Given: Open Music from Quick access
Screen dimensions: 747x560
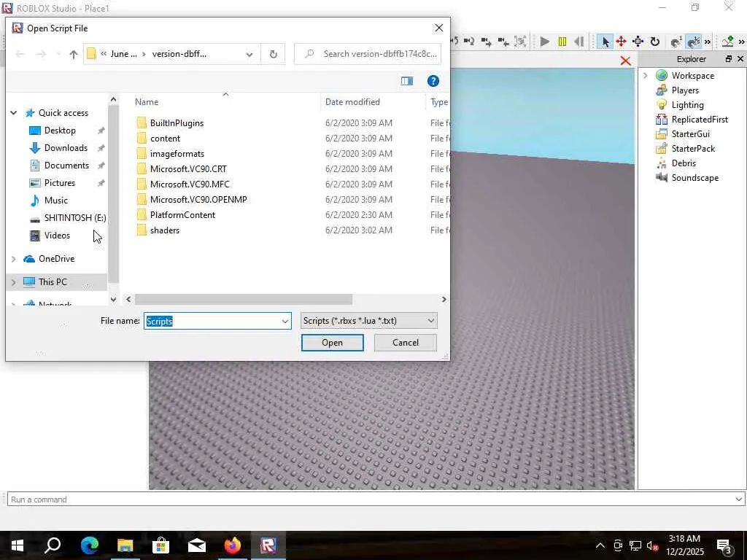Looking at the screenshot, I should click(x=55, y=201).
